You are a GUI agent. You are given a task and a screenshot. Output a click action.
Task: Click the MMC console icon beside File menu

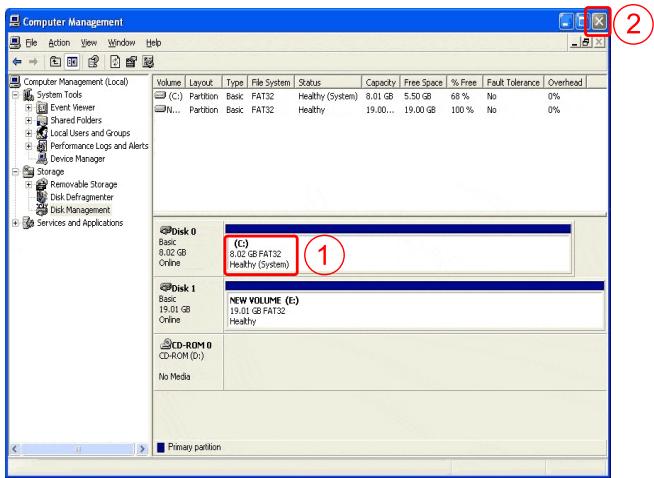pyautogui.click(x=15, y=43)
